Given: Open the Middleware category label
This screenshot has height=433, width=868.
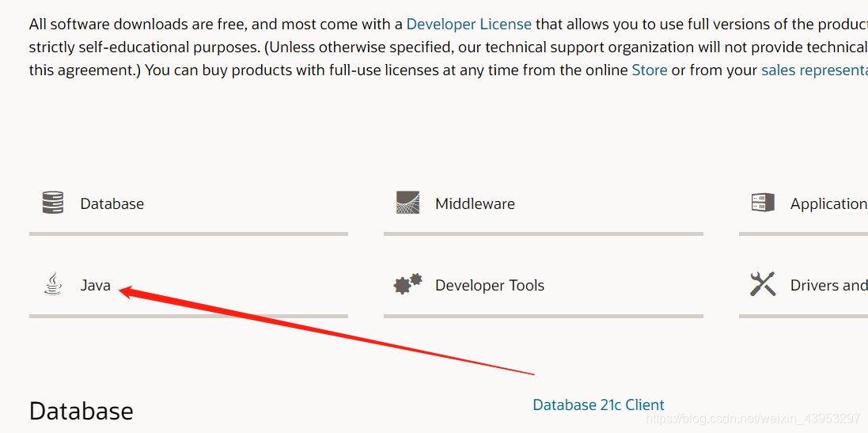Looking at the screenshot, I should 475,203.
